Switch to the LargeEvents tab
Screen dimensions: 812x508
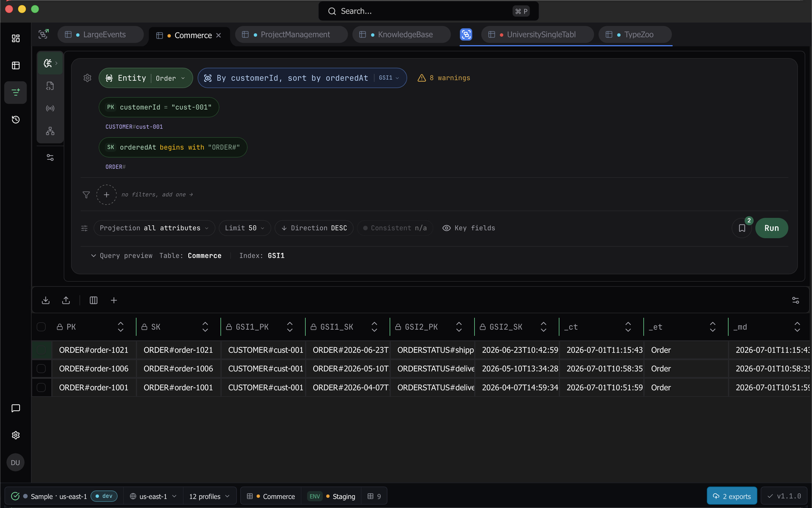coord(100,34)
